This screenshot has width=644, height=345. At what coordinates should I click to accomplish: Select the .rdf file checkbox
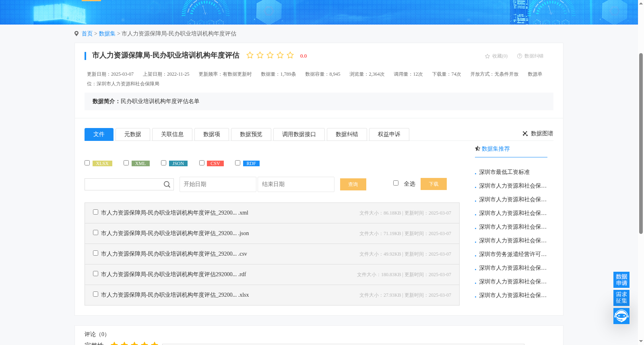(95, 273)
